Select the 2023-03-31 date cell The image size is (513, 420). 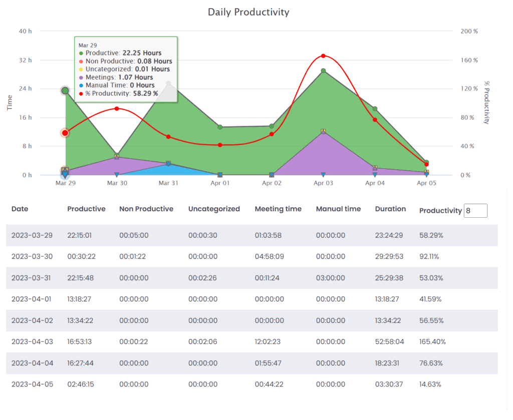(31, 278)
